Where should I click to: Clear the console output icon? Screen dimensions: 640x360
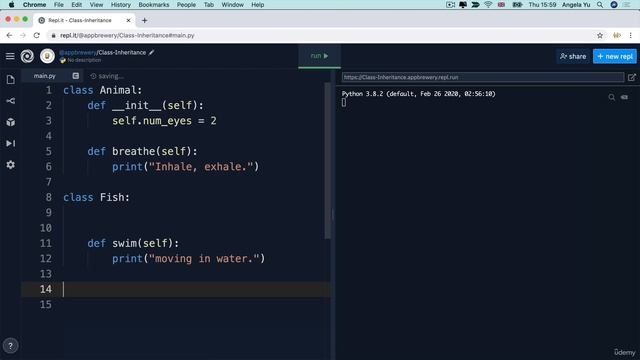point(624,97)
